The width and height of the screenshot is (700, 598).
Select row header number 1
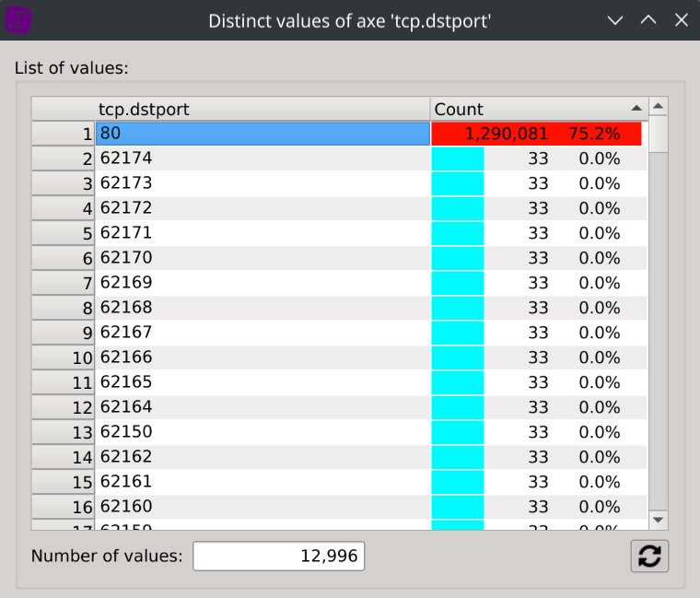click(x=63, y=134)
